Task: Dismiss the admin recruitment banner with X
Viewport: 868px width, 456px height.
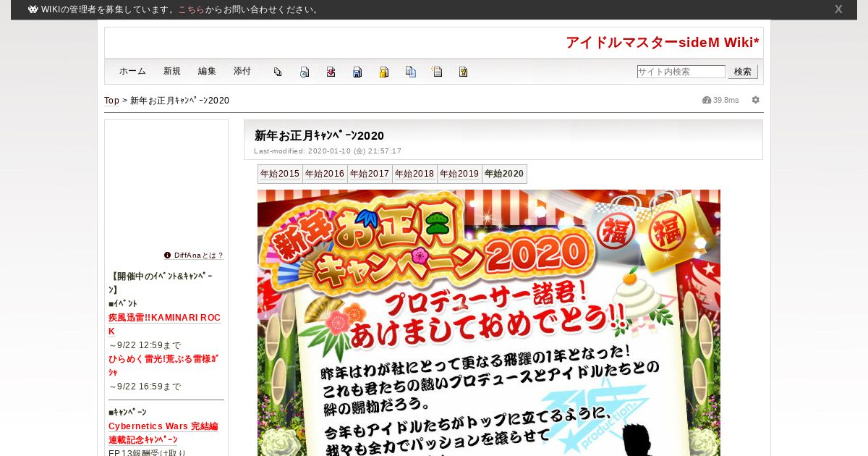Action: tap(838, 9)
